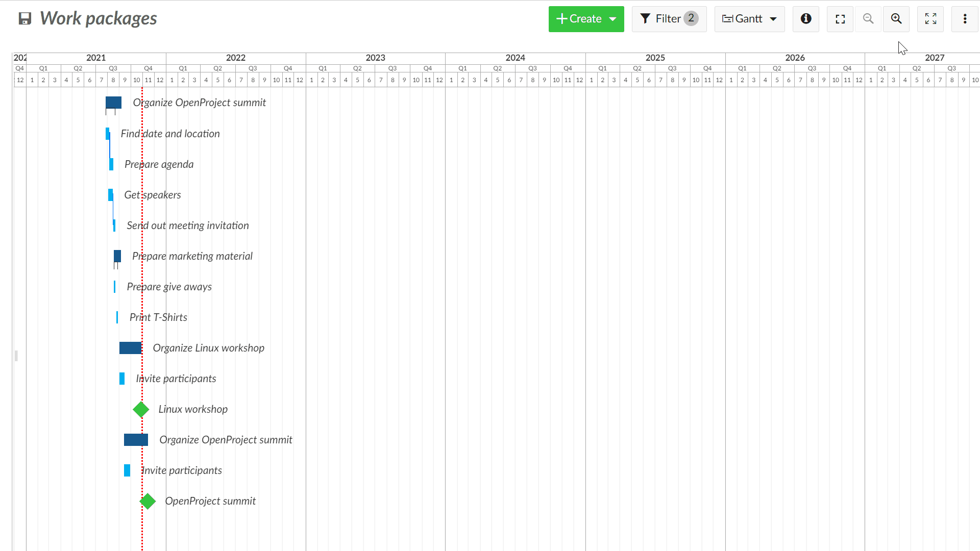
Task: Click the Work packages title text link
Action: pos(99,18)
